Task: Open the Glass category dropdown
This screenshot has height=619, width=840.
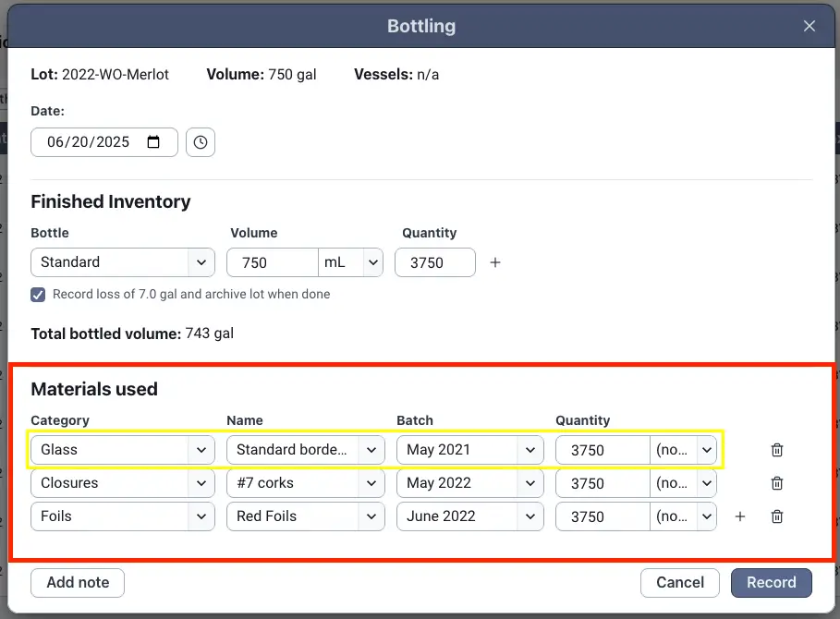Action: 123,450
